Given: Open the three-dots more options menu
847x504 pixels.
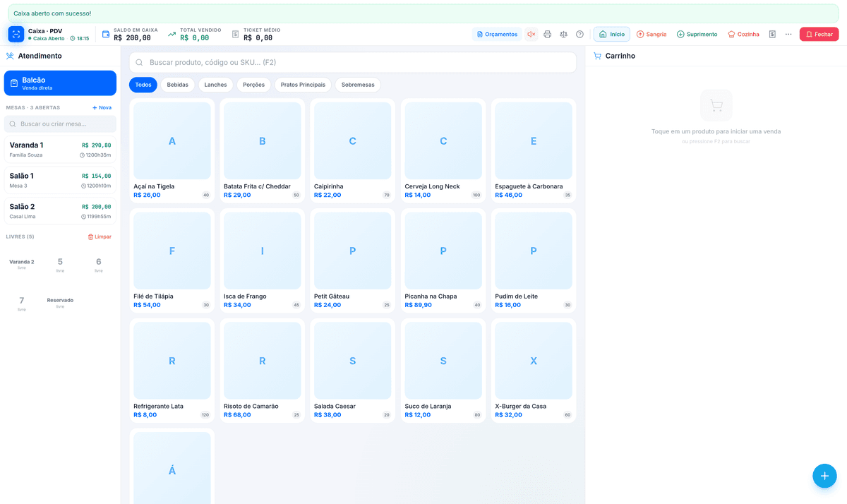Looking at the screenshot, I should pyautogui.click(x=788, y=34).
